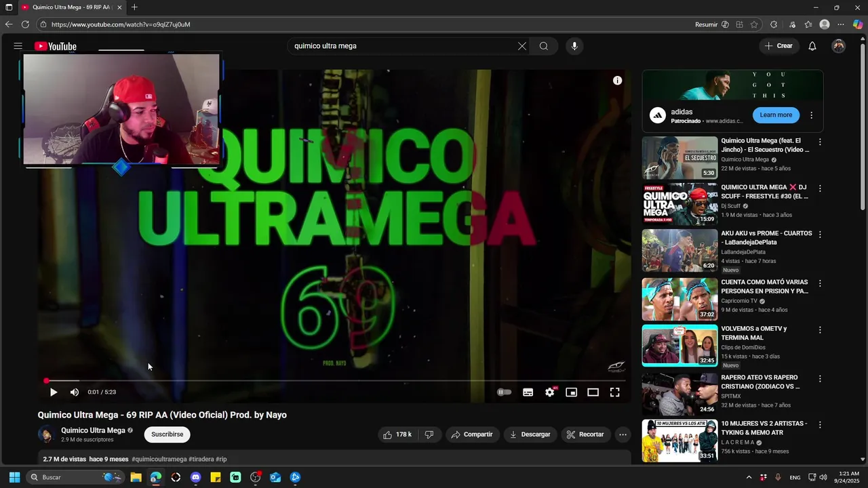Open the YouTube hamburger guide menu
This screenshot has width=868, height=488.
18,46
